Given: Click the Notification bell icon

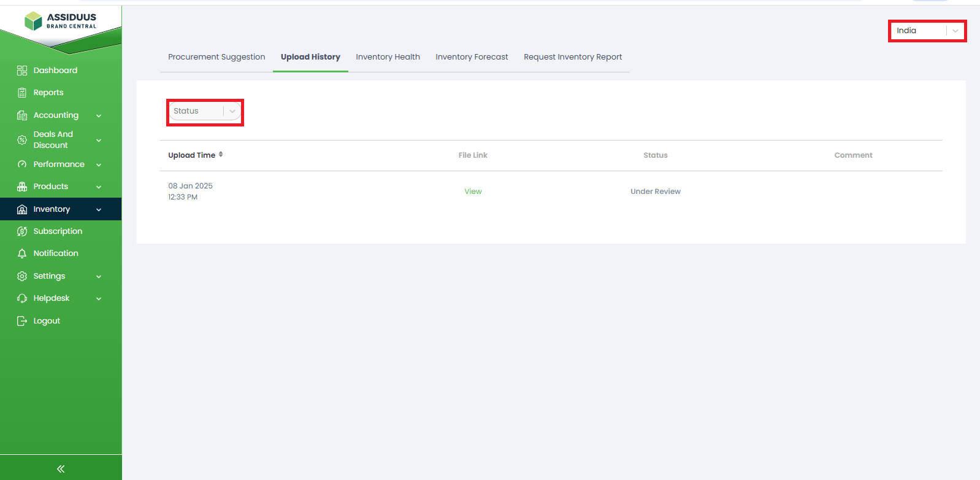Looking at the screenshot, I should point(22,254).
